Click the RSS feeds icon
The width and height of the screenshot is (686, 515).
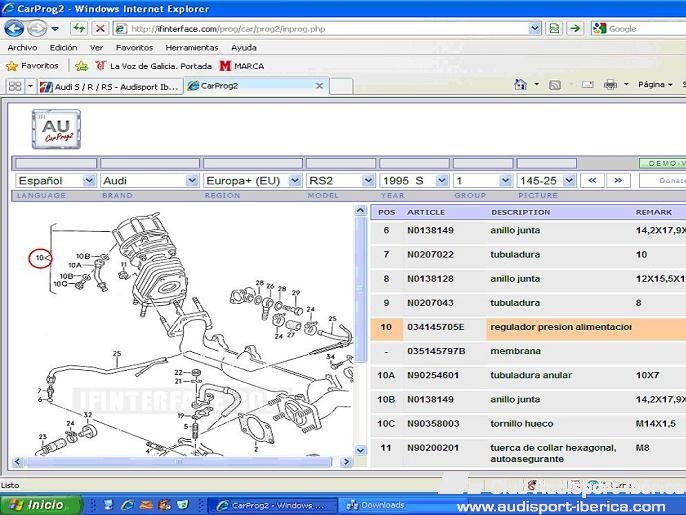(555, 85)
